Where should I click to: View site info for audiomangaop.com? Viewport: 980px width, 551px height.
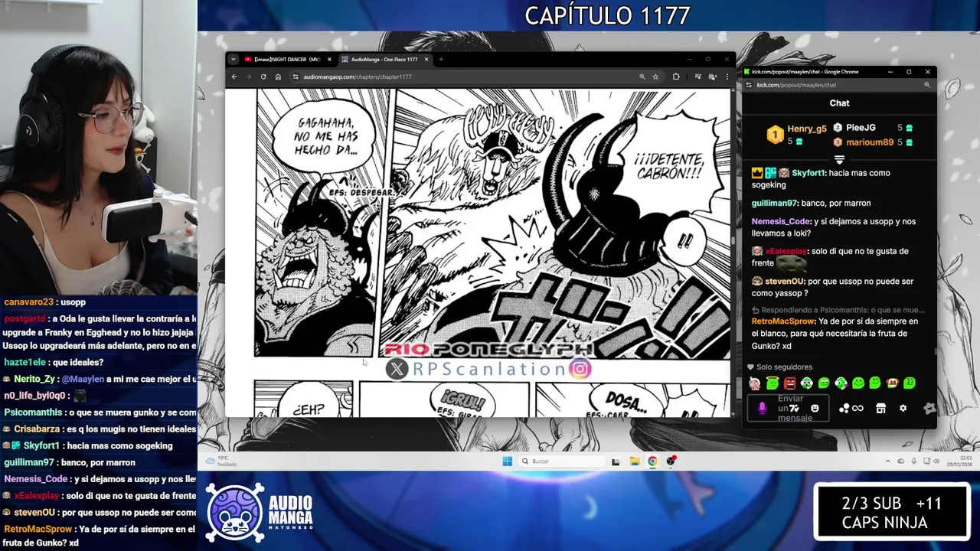[296, 77]
